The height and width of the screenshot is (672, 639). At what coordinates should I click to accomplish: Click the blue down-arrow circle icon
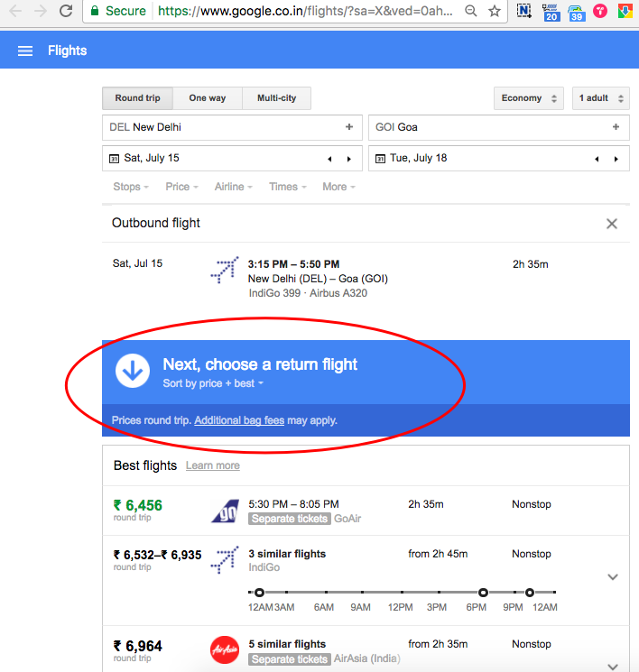pyautogui.click(x=133, y=372)
